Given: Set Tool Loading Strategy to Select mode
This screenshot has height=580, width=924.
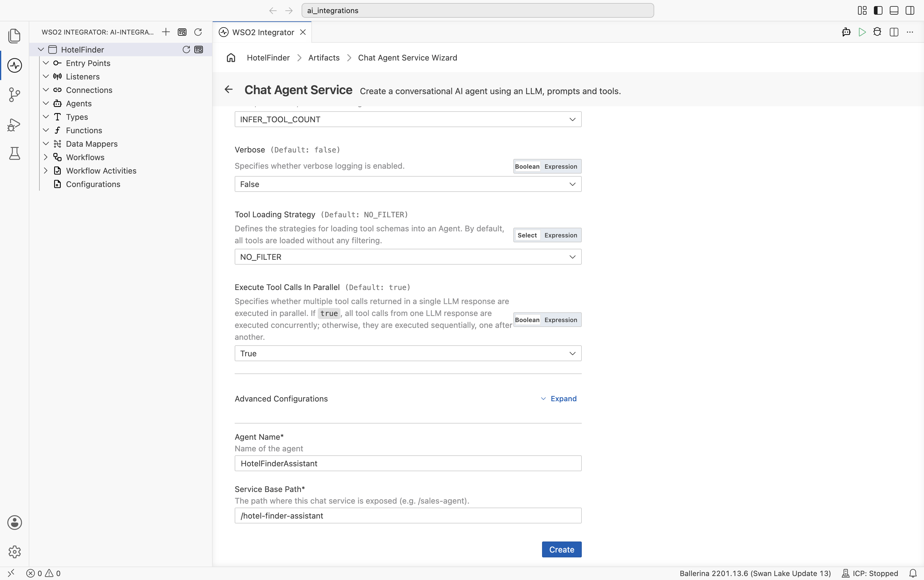Looking at the screenshot, I should [x=527, y=235].
